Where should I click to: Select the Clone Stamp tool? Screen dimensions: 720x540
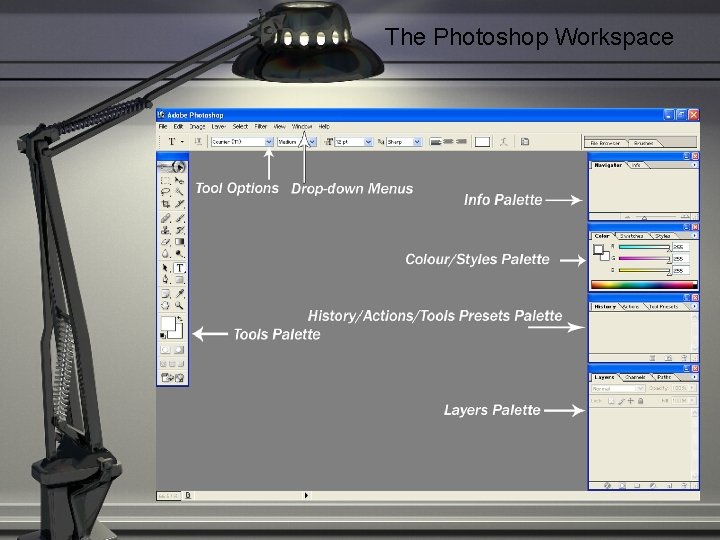pos(166,230)
